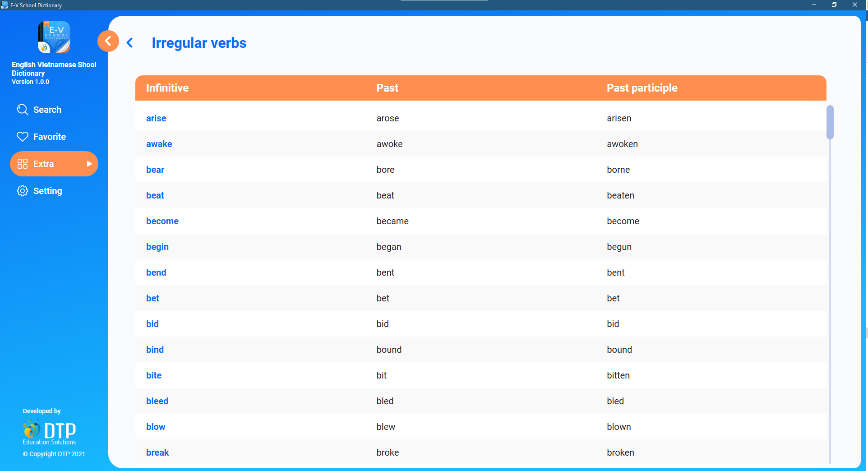Click the verb 'begin' link
The height and width of the screenshot is (471, 868).
[x=157, y=247]
